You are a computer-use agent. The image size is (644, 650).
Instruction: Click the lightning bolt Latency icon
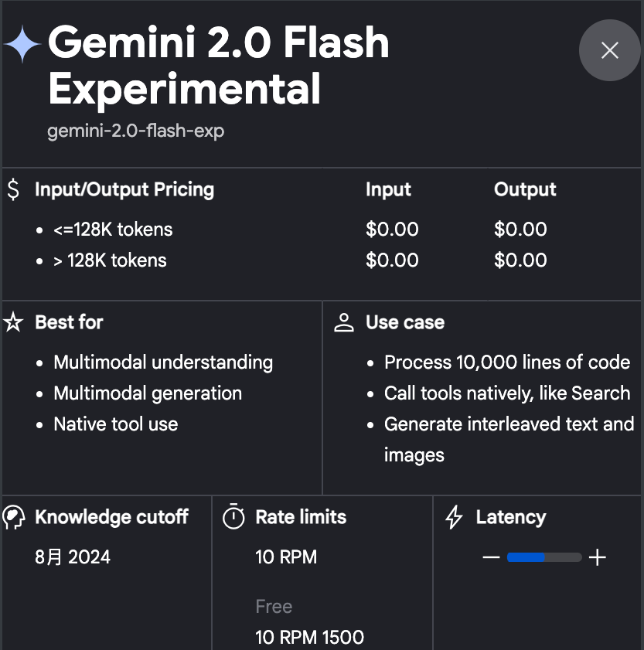tap(455, 517)
